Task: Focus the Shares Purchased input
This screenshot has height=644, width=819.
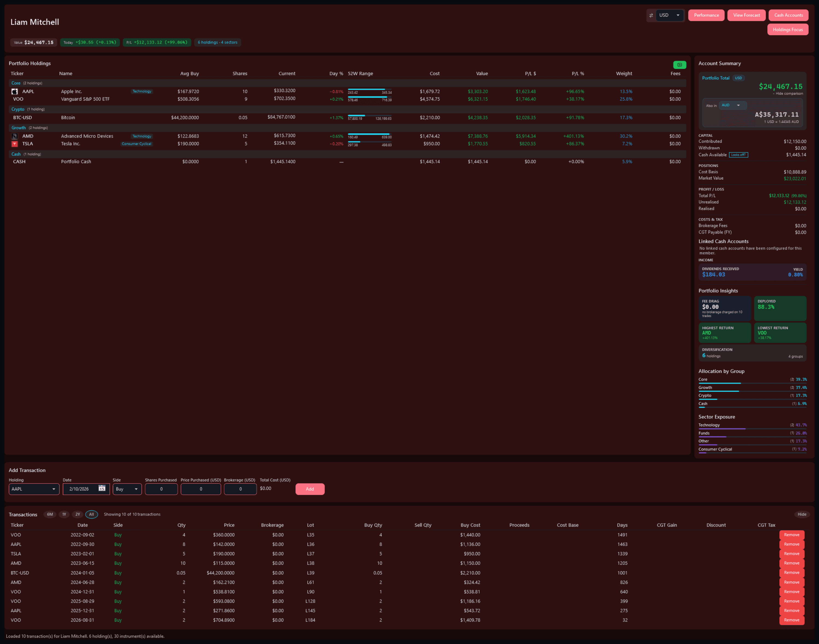Action: (161, 489)
